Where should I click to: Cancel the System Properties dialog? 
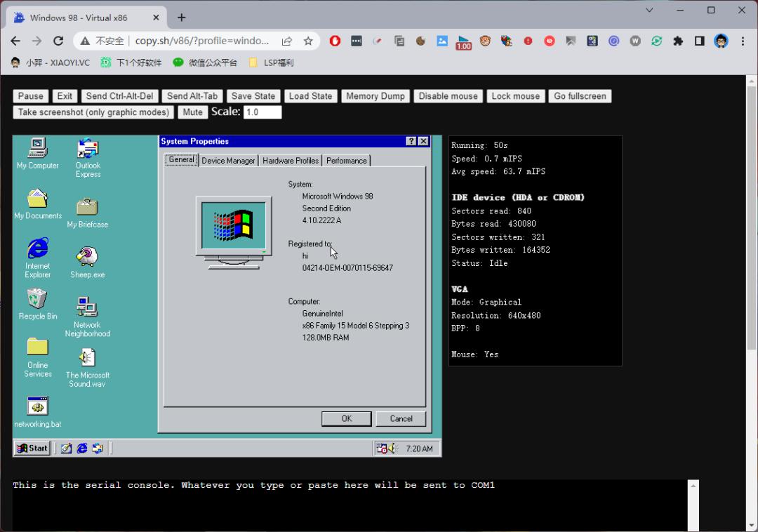400,418
